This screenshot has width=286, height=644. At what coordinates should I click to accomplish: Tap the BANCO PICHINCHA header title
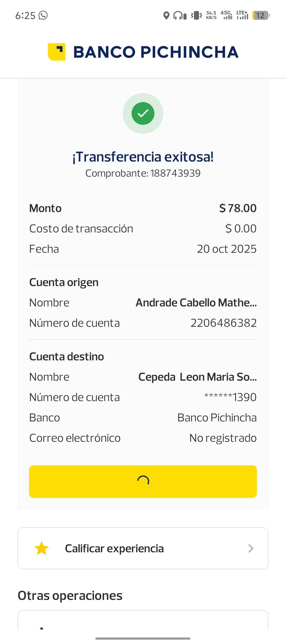tap(156, 52)
